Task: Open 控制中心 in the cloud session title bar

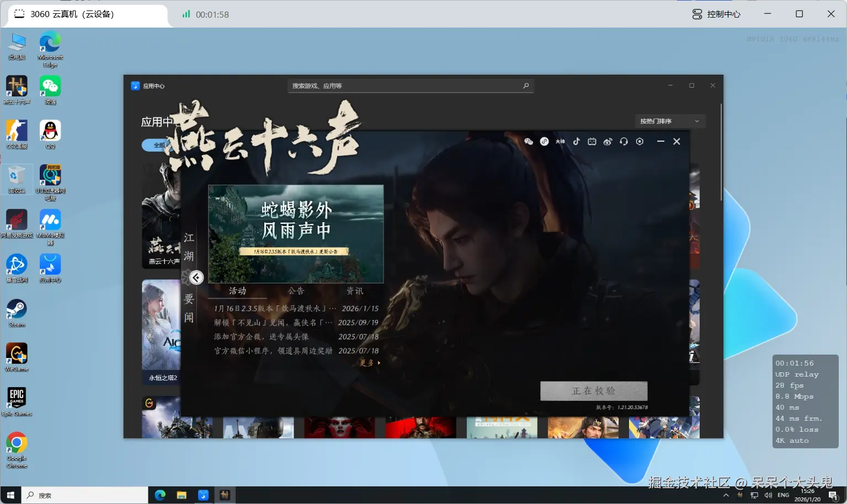Action: click(716, 14)
